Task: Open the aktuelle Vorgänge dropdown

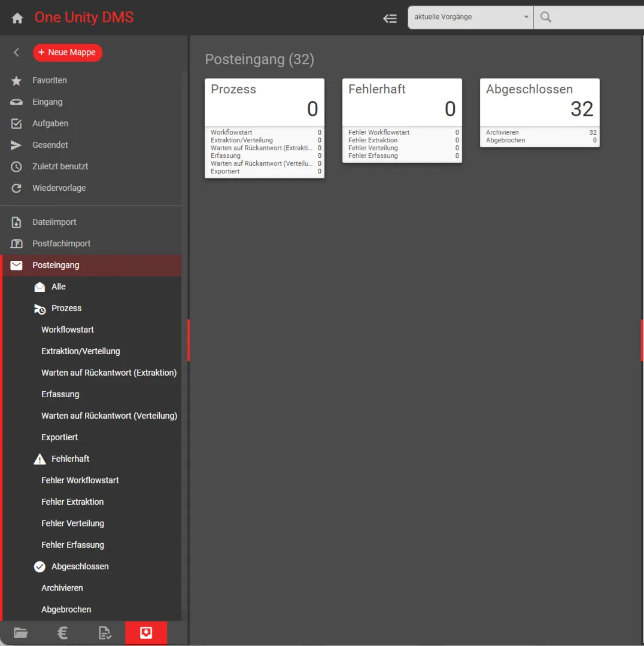Action: 470,17
